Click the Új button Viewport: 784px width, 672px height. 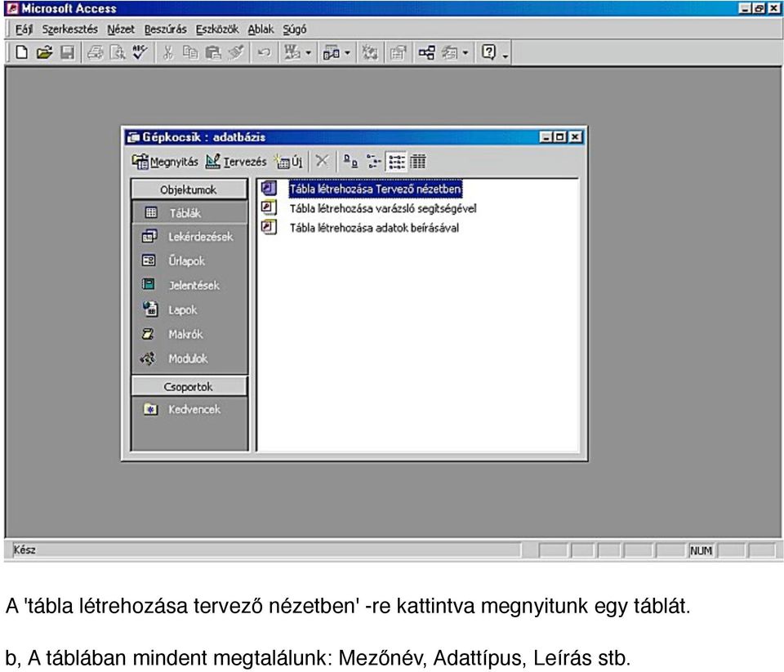289,162
